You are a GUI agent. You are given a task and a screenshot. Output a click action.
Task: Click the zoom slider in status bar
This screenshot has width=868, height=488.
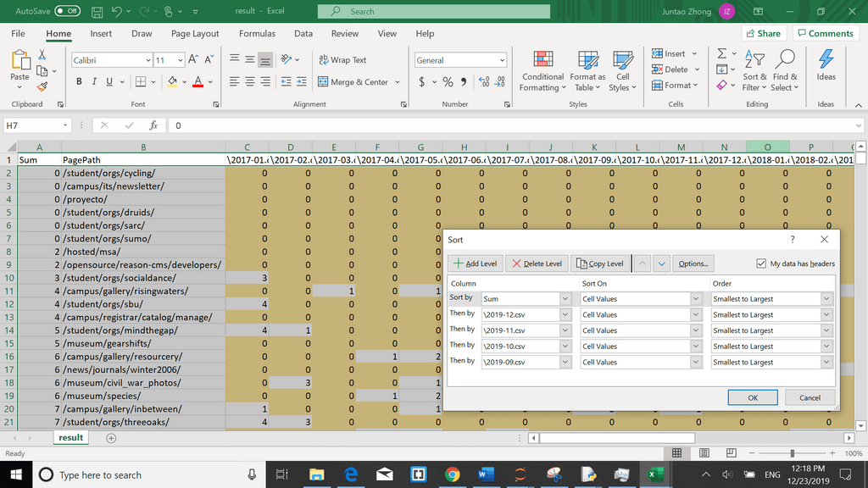[x=792, y=453]
